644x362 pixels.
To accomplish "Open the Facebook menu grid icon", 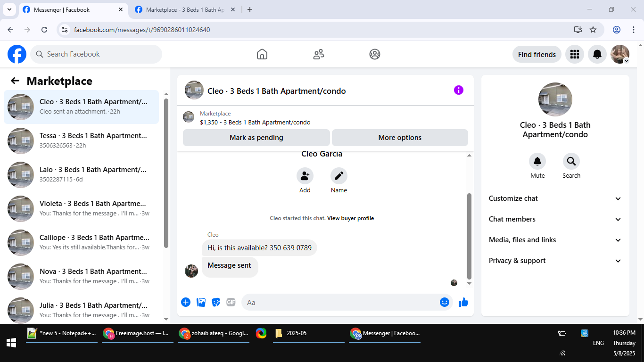I will pos(574,54).
